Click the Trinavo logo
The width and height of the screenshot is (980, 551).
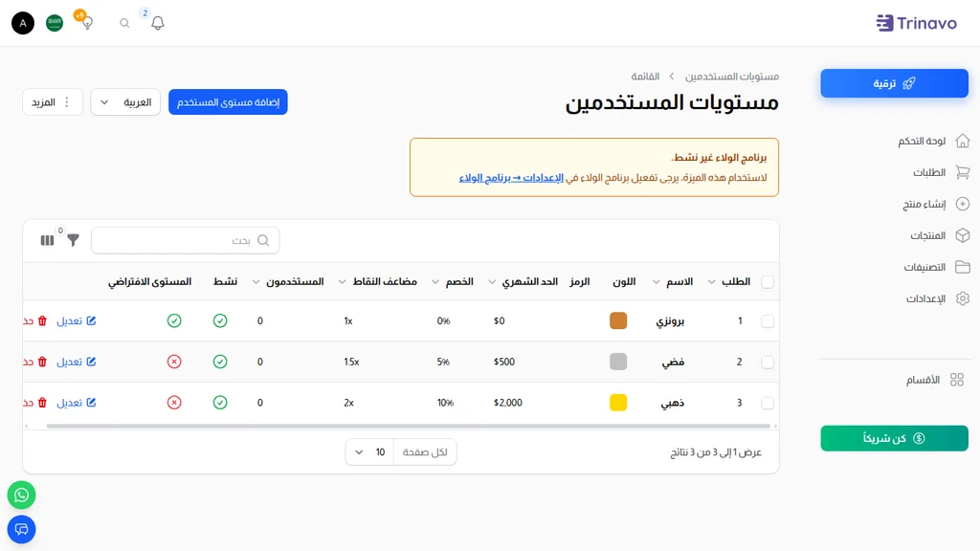click(916, 23)
